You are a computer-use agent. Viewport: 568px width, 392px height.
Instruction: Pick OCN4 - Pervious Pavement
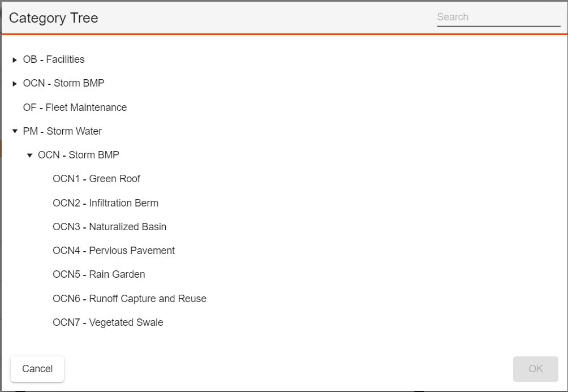point(114,251)
